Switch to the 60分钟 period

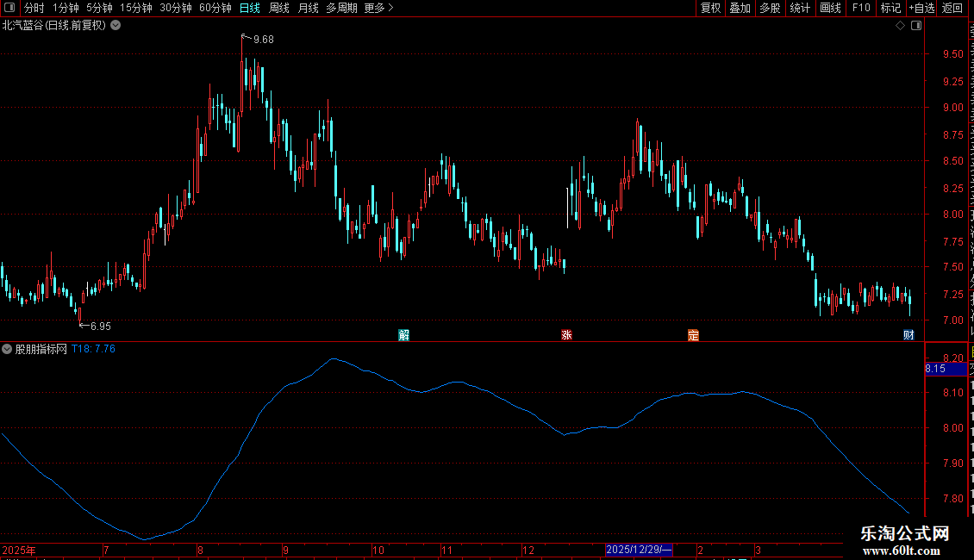pyautogui.click(x=215, y=8)
